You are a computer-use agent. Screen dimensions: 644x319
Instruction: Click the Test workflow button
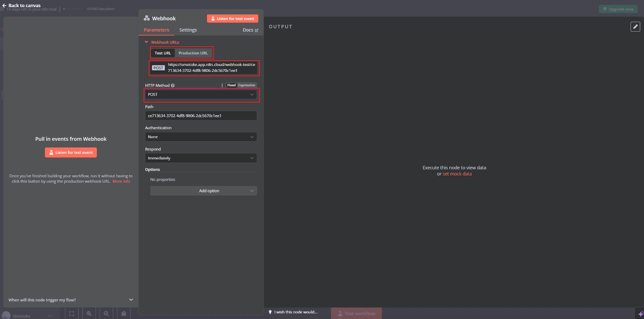click(x=356, y=313)
